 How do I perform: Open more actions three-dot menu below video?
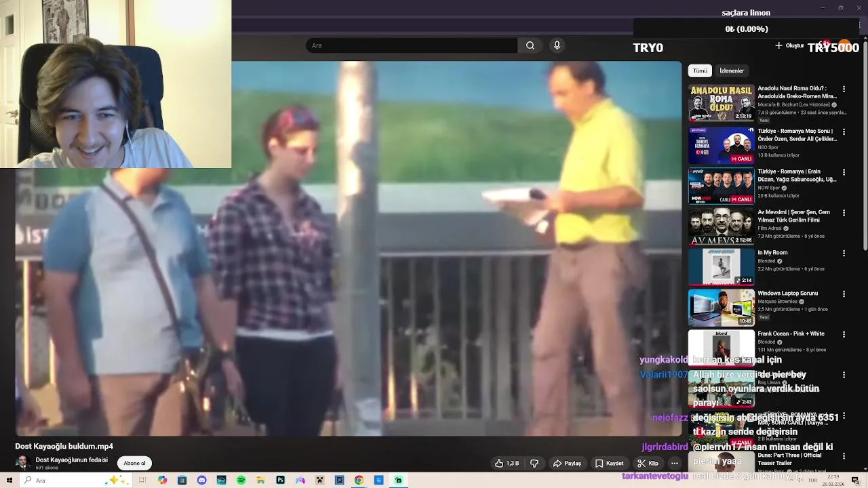[674, 464]
